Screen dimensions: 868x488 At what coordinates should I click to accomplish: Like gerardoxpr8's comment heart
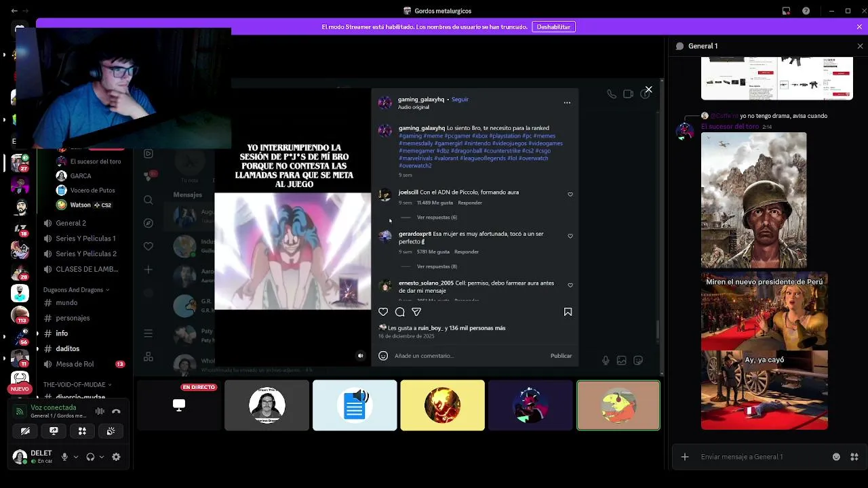pos(570,236)
